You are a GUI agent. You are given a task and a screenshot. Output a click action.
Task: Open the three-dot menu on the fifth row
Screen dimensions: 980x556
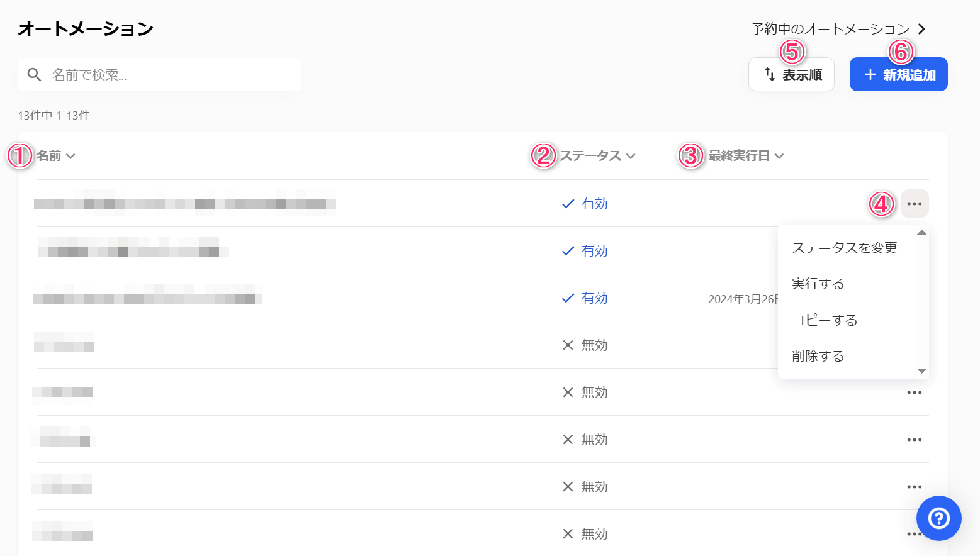(915, 392)
